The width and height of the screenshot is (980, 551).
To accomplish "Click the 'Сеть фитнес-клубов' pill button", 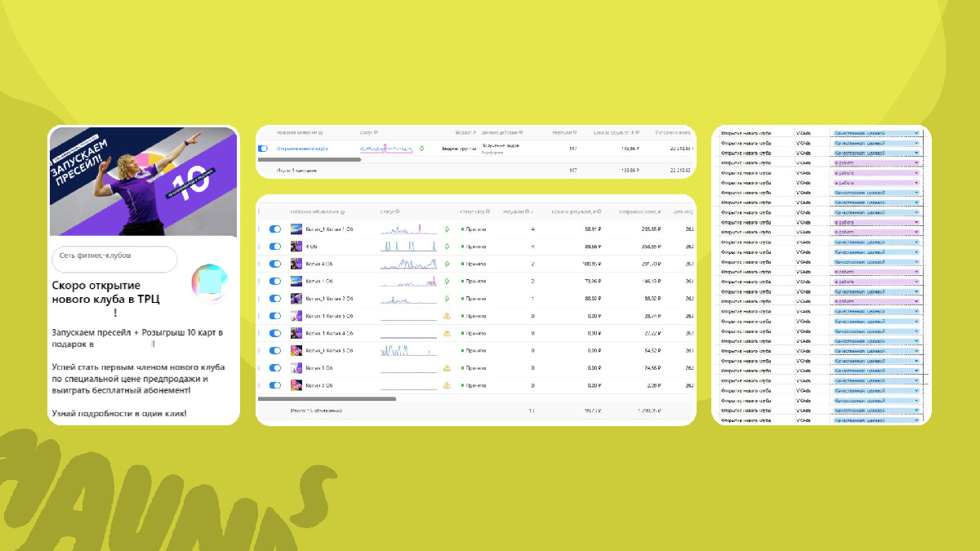I will (x=114, y=256).
